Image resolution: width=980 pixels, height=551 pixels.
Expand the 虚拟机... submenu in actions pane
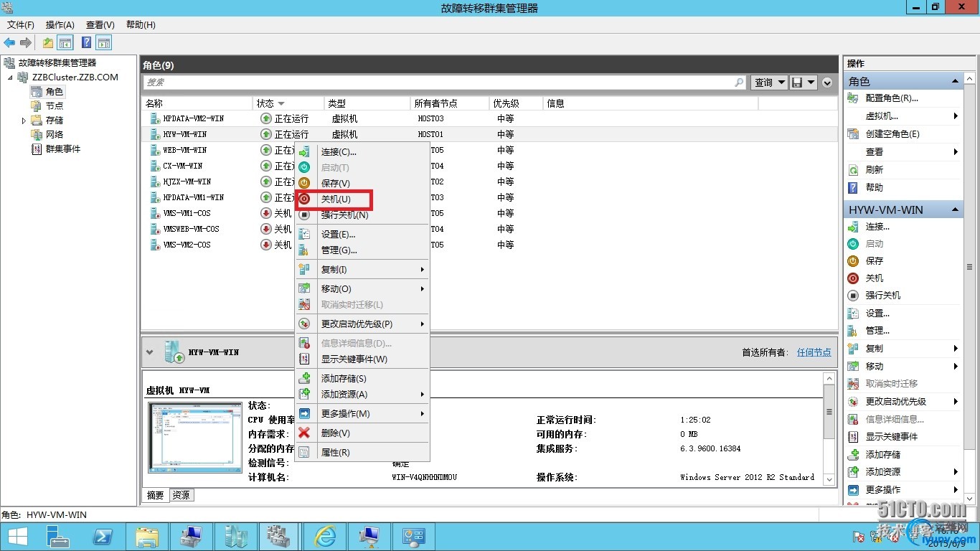(956, 116)
